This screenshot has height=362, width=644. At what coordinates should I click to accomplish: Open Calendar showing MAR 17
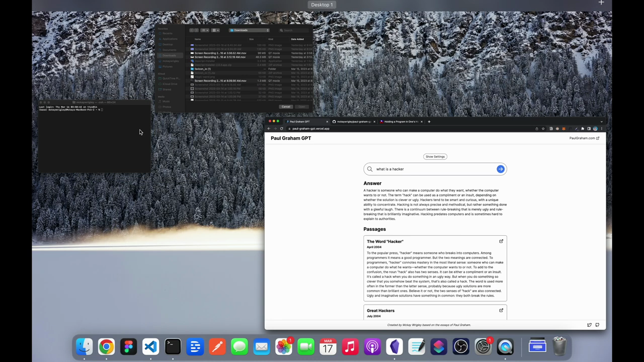coord(328,346)
